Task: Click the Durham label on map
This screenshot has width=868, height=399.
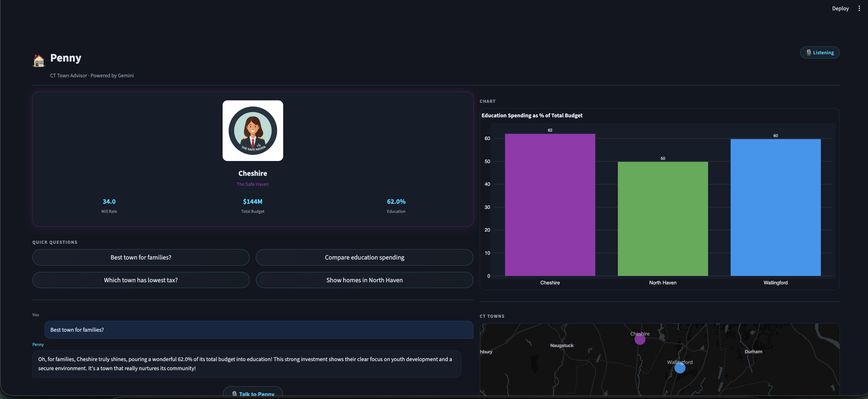Action: pyautogui.click(x=753, y=351)
